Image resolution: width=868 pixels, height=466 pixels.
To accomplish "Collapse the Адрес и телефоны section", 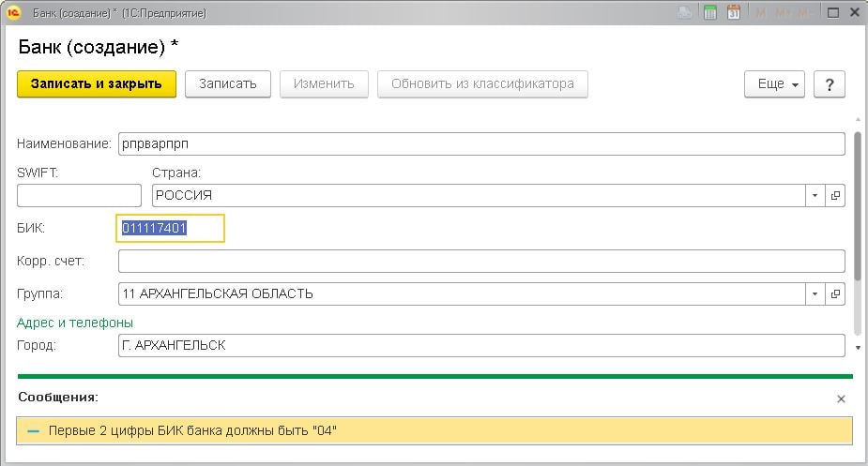I will [x=75, y=323].
